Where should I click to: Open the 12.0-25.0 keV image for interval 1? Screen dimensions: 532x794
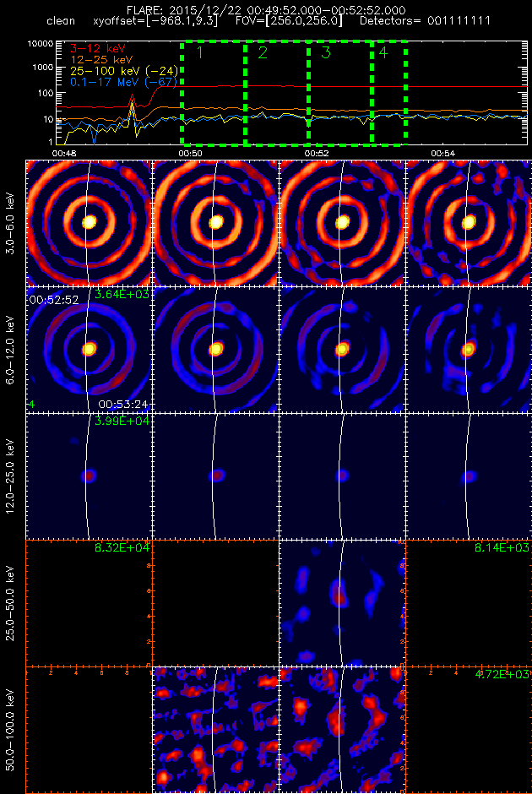pyautogui.click(x=89, y=476)
